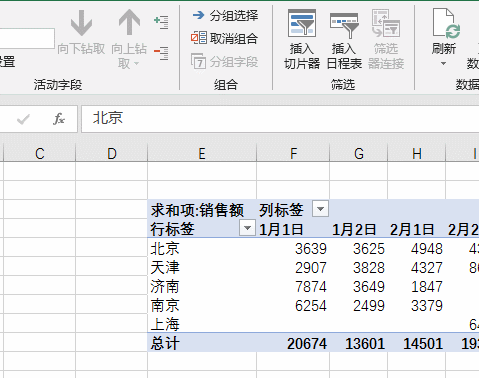Click 分组字段 group field button
Viewport: 479px width, 378px height.
click(x=224, y=62)
